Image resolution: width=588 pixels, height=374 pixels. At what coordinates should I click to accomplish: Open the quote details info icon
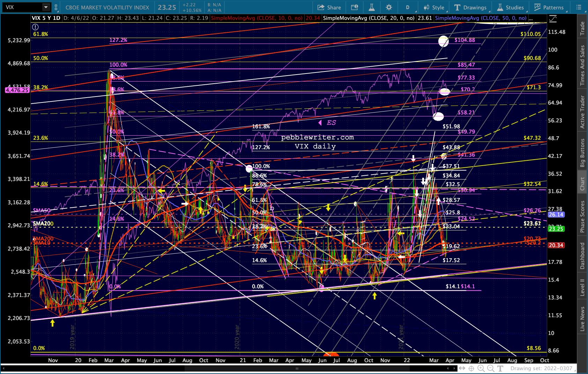pyautogui.click(x=355, y=7)
